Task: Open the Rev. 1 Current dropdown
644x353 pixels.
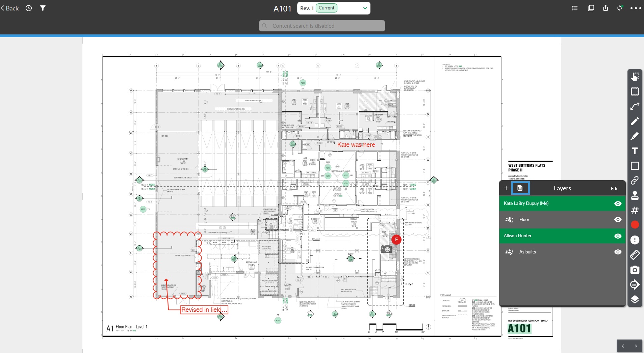Action: [334, 8]
